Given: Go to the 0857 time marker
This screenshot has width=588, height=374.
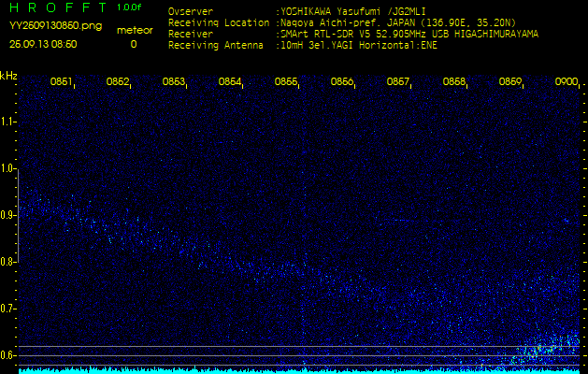Looking at the screenshot, I should coord(398,82).
